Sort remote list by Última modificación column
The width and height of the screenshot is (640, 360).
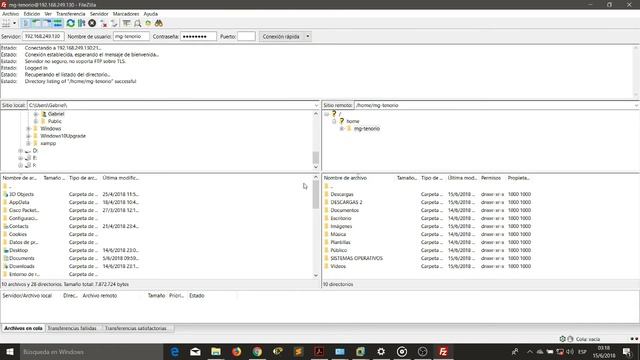pyautogui.click(x=462, y=178)
